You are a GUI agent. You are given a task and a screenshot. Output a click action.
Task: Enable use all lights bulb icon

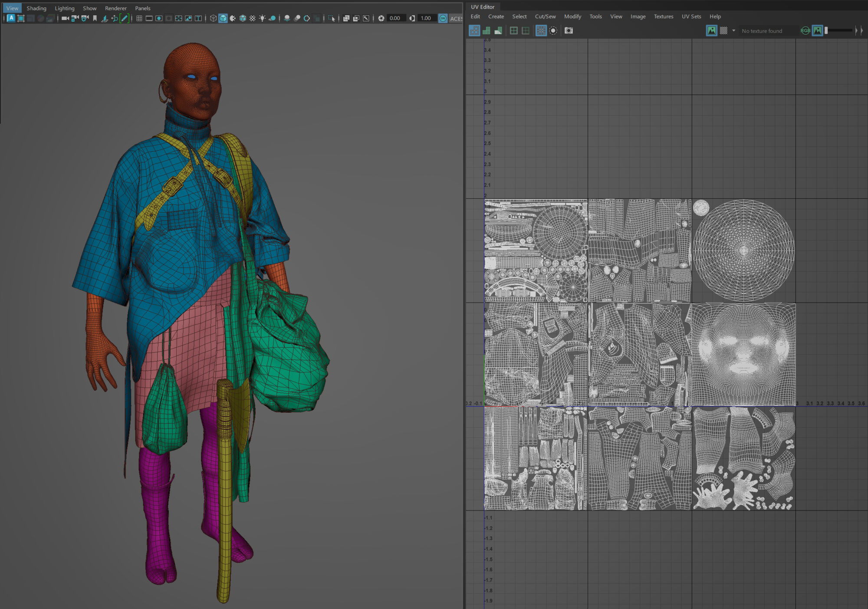pyautogui.click(x=262, y=18)
